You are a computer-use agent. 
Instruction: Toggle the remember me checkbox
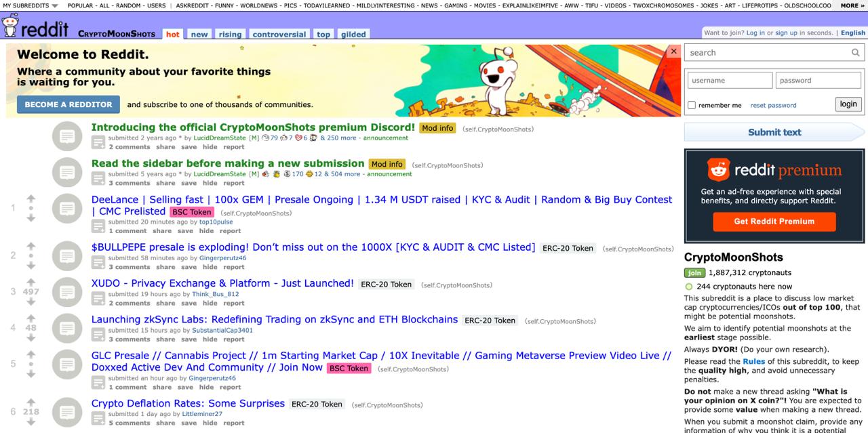tap(692, 105)
